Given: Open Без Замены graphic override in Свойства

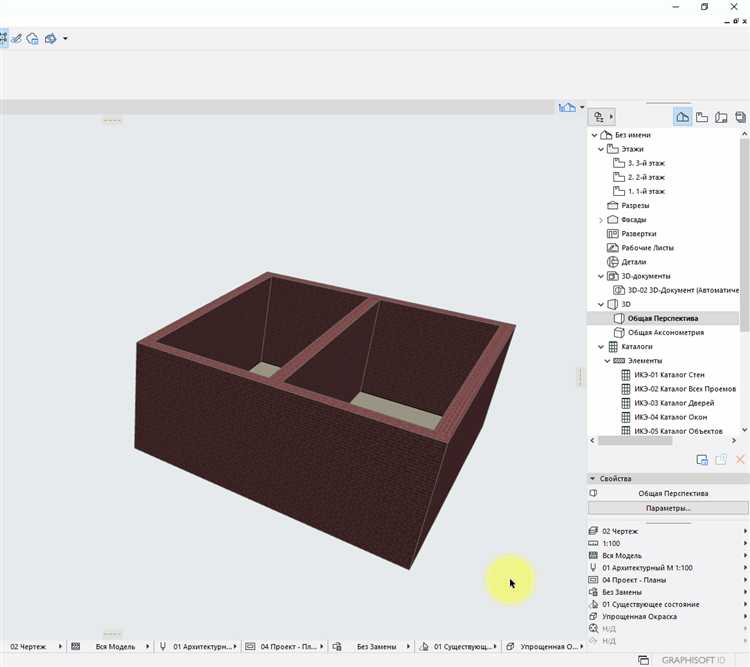Looking at the screenshot, I should click(x=668, y=592).
